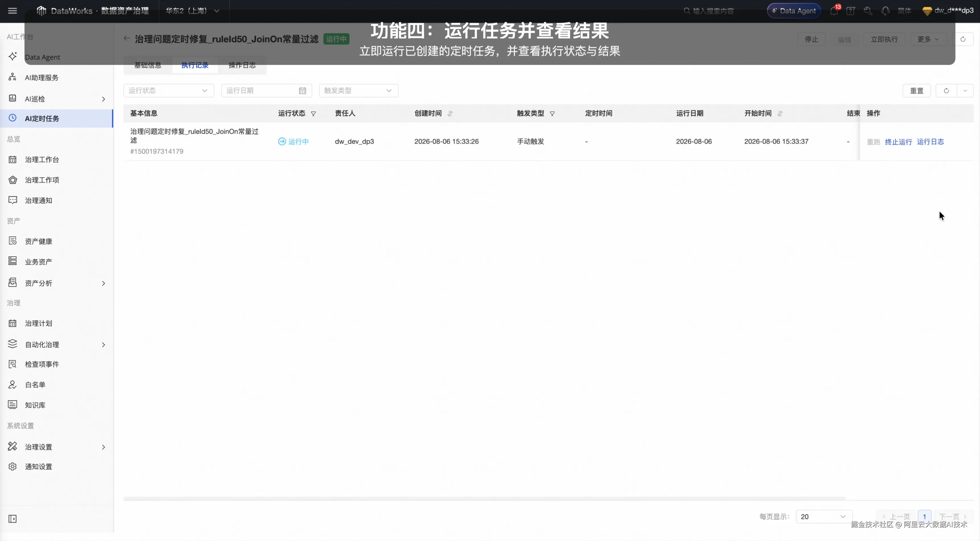The image size is (980, 541).
Task: Sort by 开始时间 column
Action: [780, 114]
